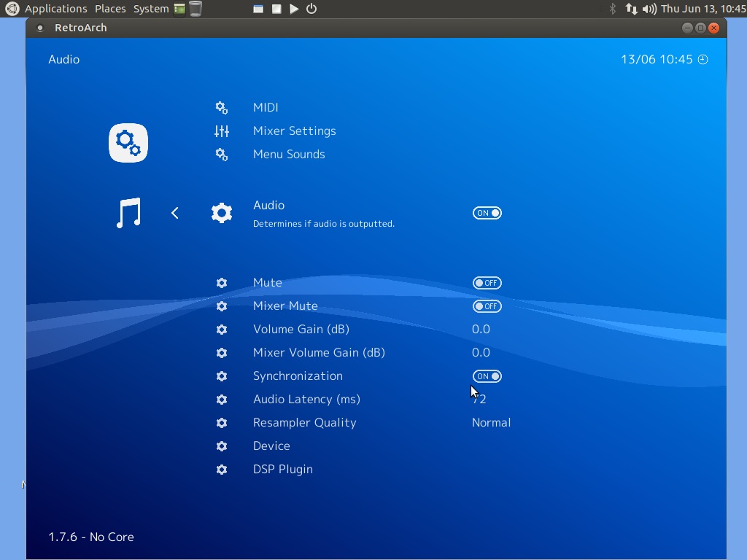747x560 pixels.
Task: Click the gear icon beside DSP Plugin
Action: [222, 470]
